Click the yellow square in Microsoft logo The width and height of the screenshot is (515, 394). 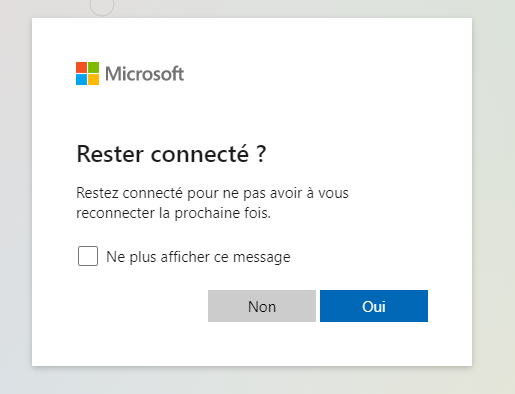pyautogui.click(x=93, y=79)
